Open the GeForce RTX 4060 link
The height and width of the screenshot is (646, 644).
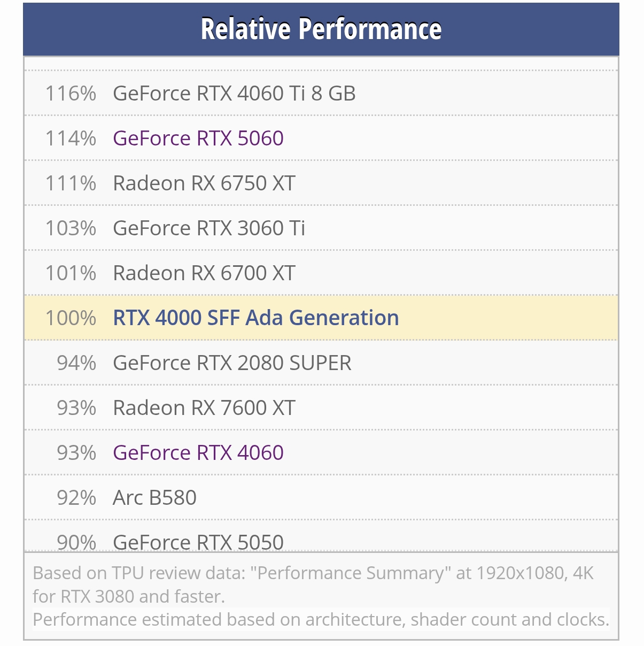(198, 453)
